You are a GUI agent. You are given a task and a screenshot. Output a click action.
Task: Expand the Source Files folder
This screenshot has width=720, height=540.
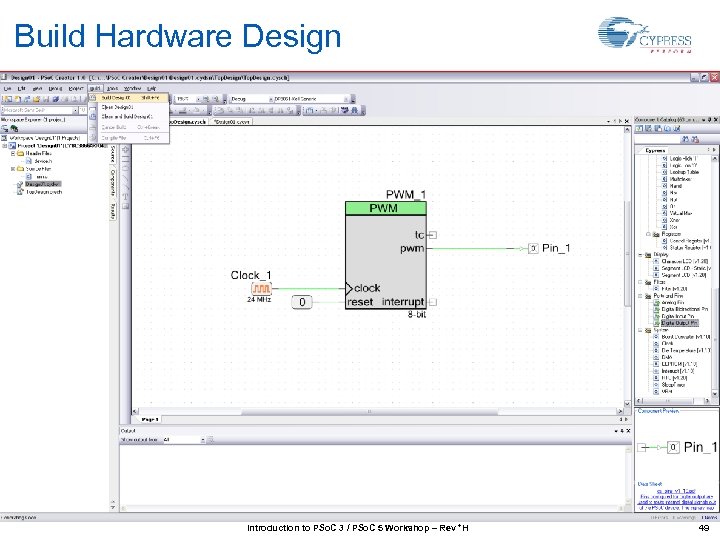pyautogui.click(x=13, y=169)
